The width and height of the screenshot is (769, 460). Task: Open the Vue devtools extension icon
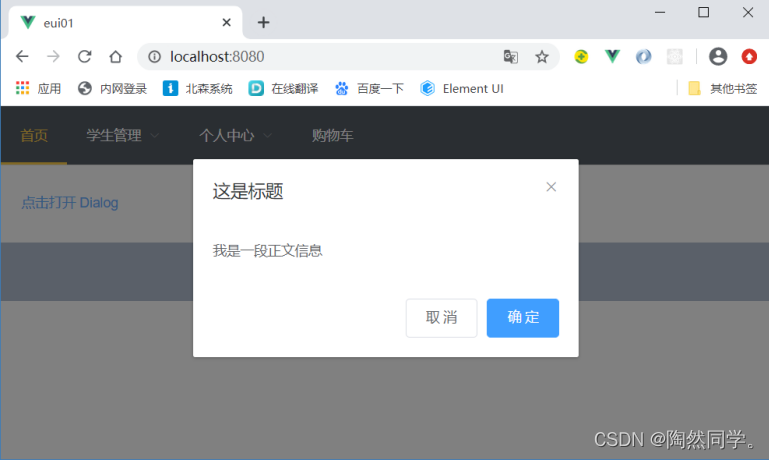[612, 57]
